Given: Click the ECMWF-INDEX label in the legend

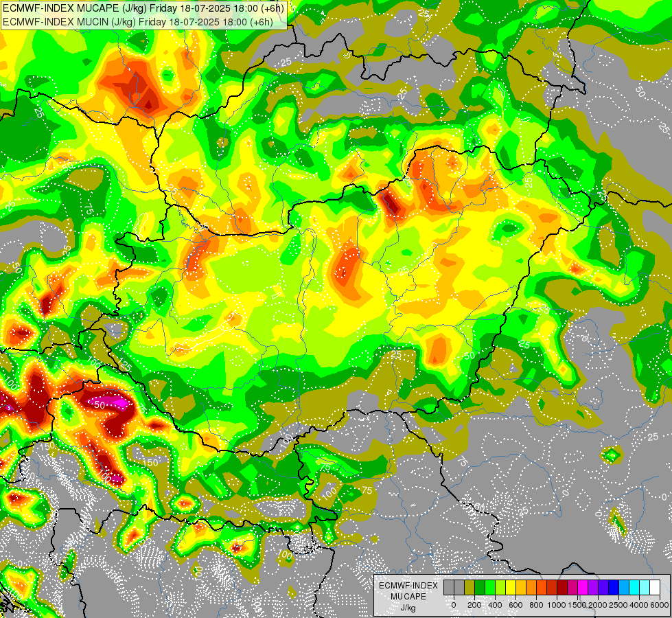Looking at the screenshot, I should click(408, 586).
